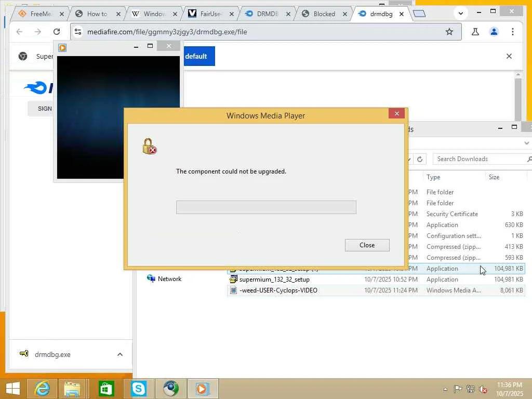Click the mediafire URL address bar

tap(265, 32)
